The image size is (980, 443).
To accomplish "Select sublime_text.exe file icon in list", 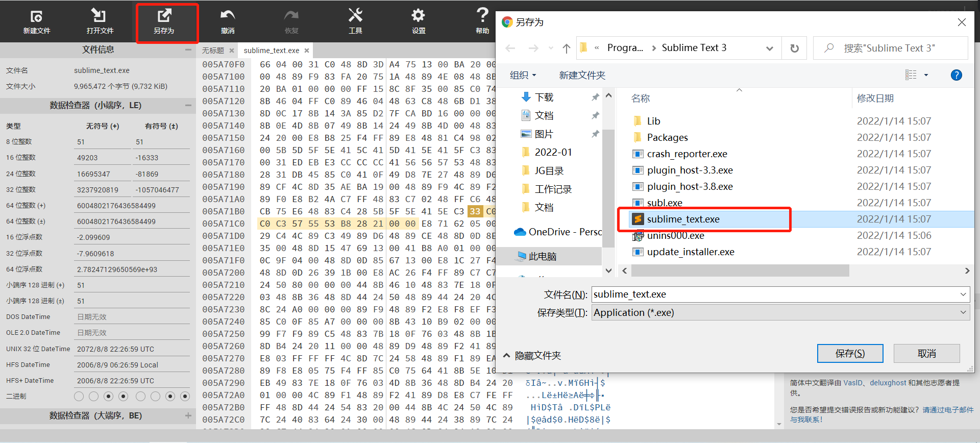I will coord(638,219).
